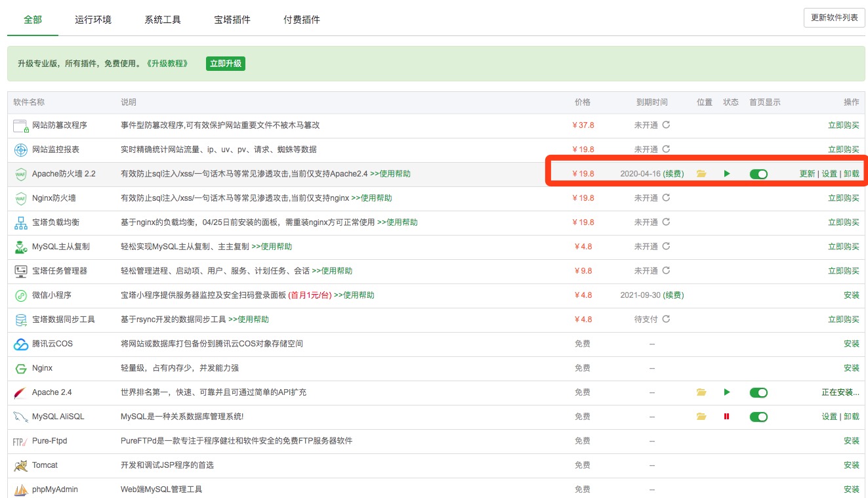
Task: Open the 付费插件 tab
Action: [302, 20]
